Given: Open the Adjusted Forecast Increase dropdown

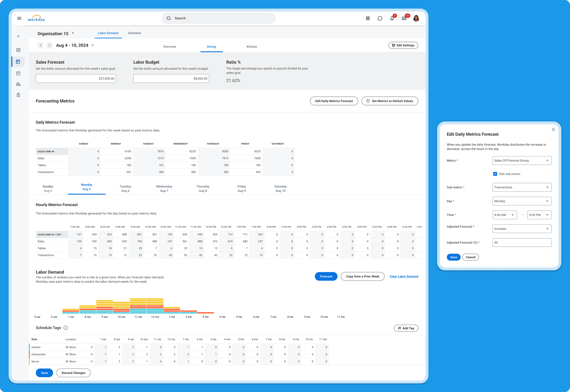Looking at the screenshot, I should coord(522,229).
